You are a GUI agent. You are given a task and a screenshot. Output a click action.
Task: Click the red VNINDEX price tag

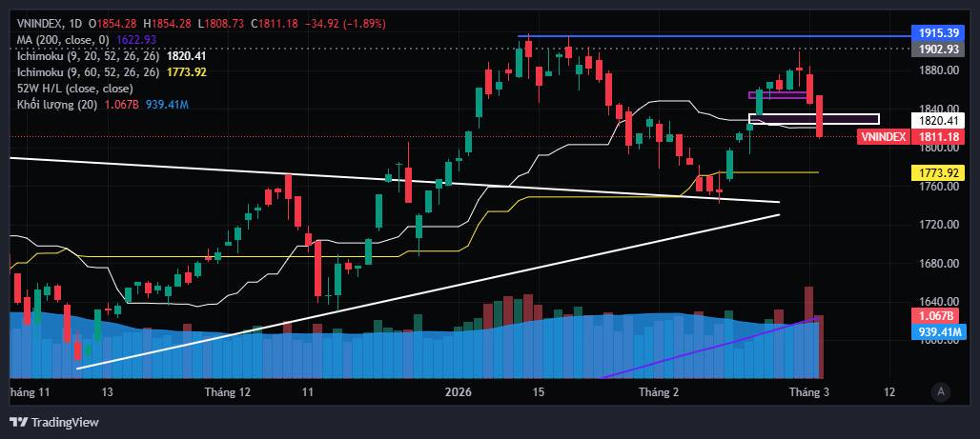pyautogui.click(x=883, y=137)
